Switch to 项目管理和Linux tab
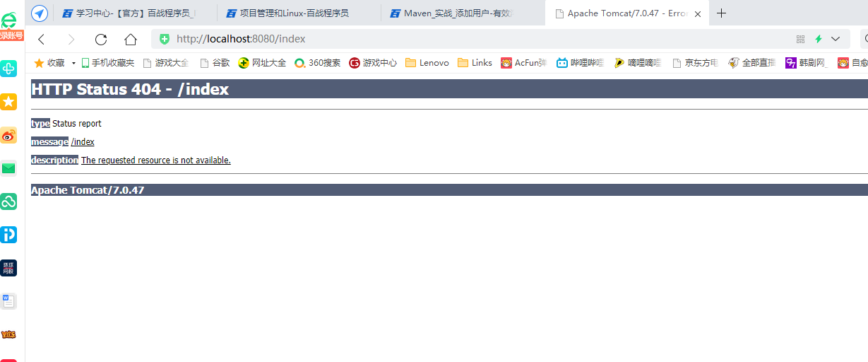 coord(299,13)
